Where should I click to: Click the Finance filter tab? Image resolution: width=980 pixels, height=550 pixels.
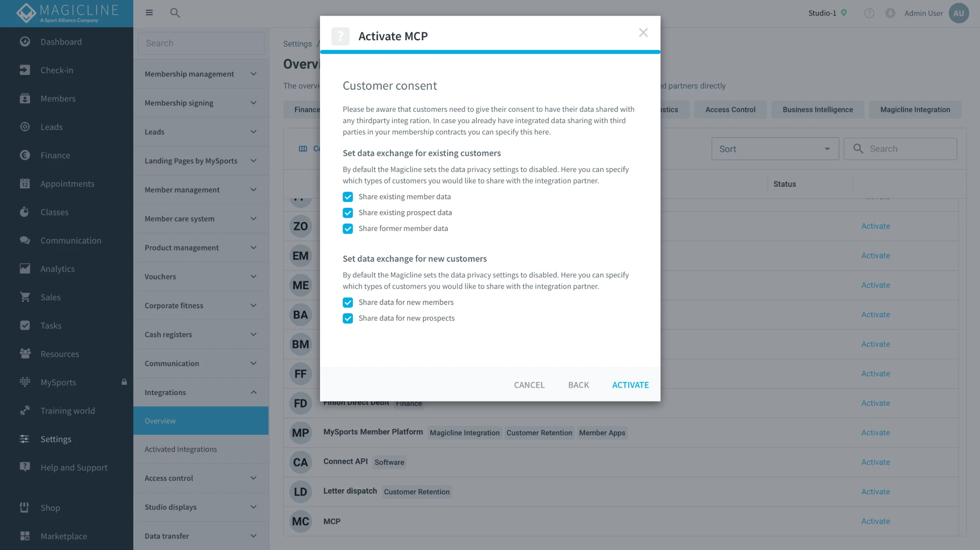click(x=302, y=109)
